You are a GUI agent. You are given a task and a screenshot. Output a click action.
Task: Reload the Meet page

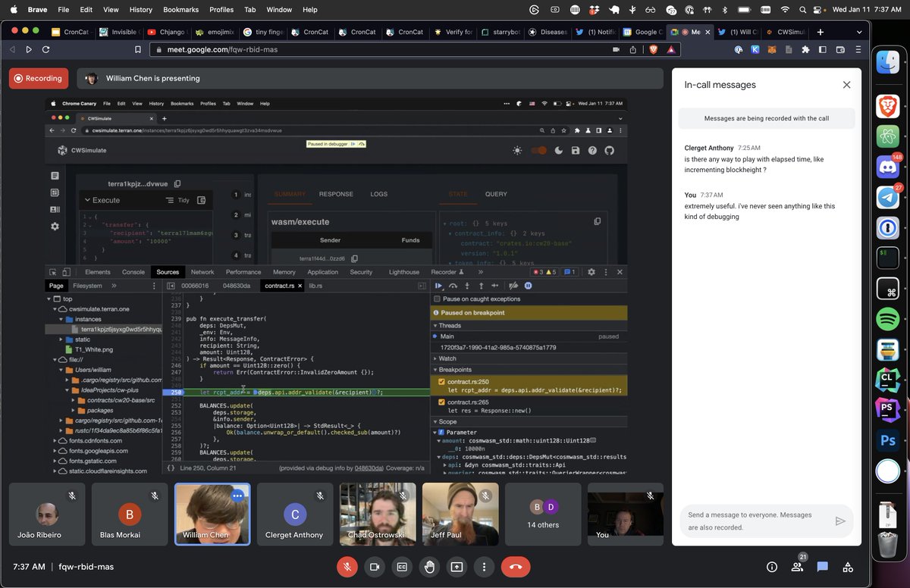click(46, 49)
